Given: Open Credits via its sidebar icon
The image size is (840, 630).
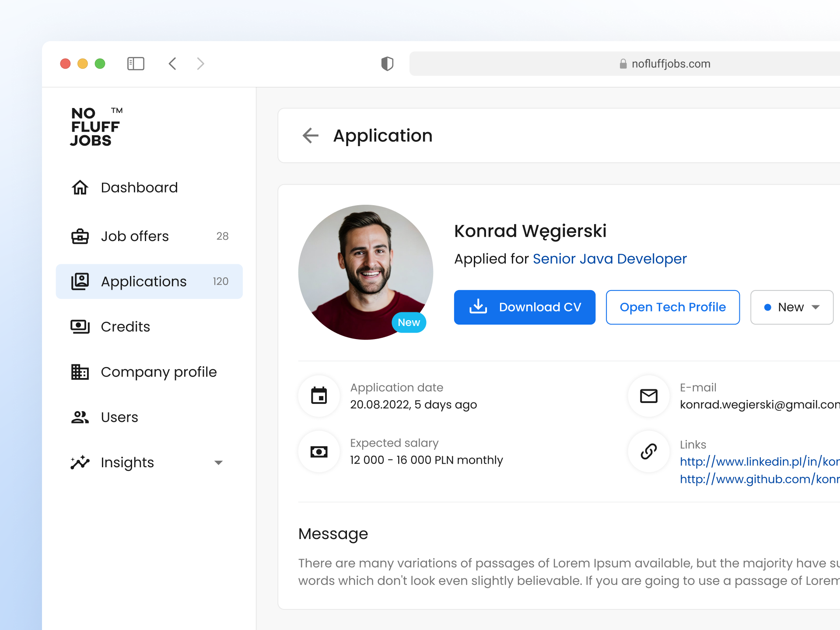Looking at the screenshot, I should pos(80,326).
